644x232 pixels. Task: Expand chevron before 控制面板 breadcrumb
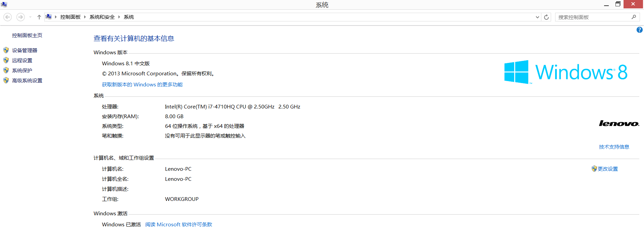point(56,17)
